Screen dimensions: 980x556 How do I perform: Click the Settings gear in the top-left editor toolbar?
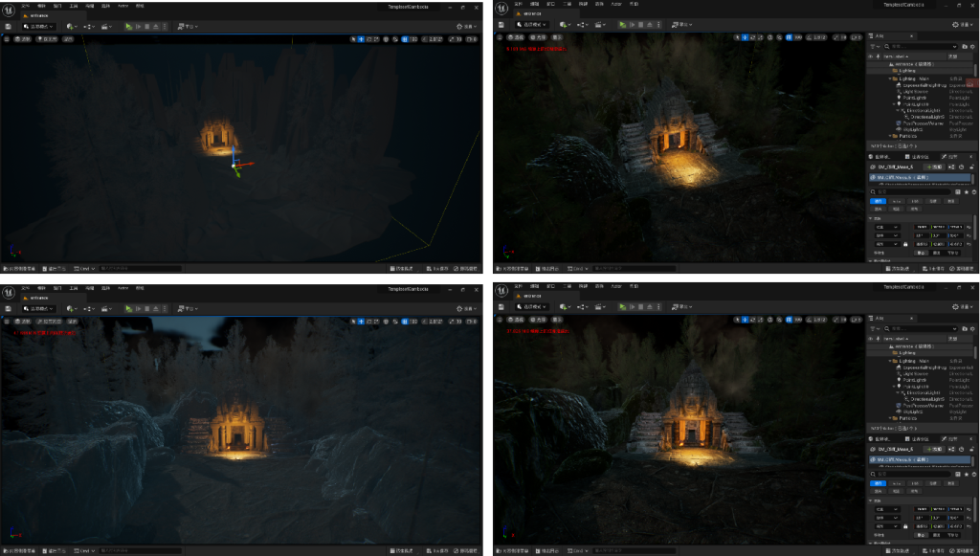(x=465, y=26)
